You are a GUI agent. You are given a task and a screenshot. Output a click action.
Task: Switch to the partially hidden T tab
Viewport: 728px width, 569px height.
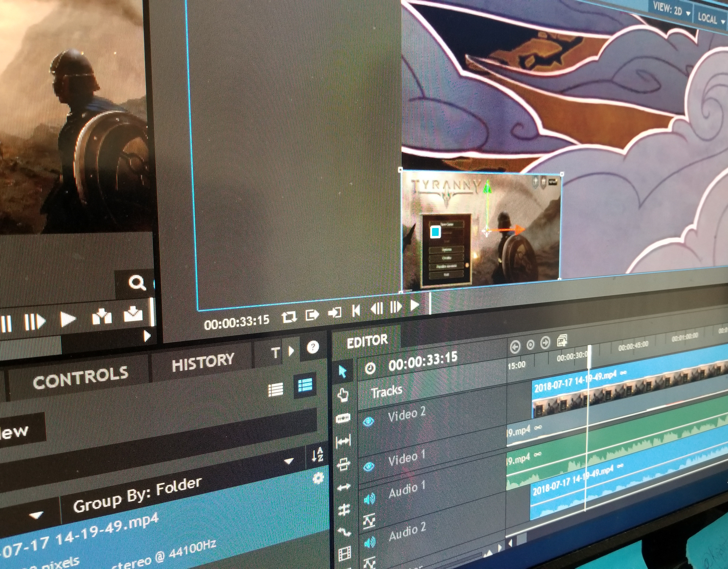pos(275,353)
